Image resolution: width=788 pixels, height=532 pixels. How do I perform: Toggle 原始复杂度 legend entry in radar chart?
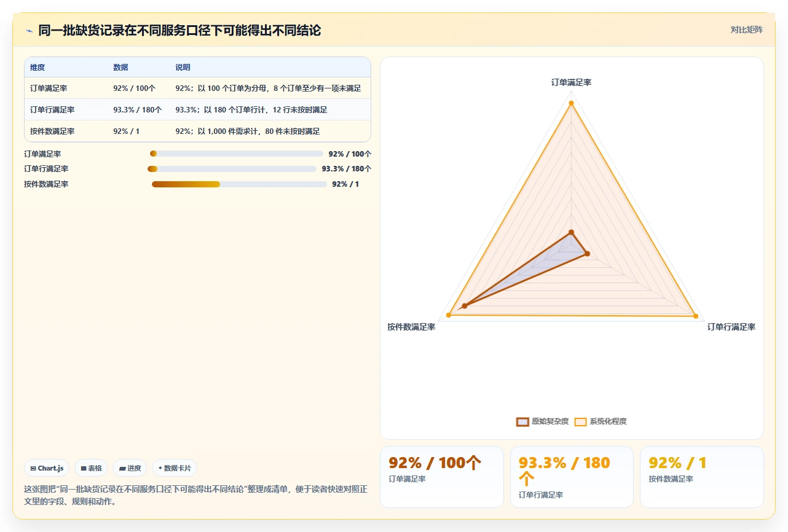542,421
